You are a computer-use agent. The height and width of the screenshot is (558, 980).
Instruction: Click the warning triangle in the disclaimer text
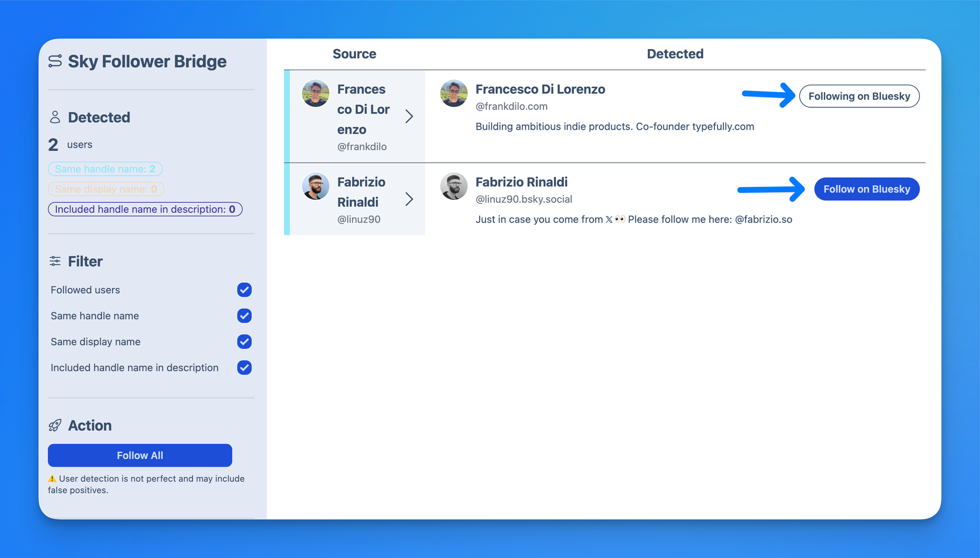[53, 478]
